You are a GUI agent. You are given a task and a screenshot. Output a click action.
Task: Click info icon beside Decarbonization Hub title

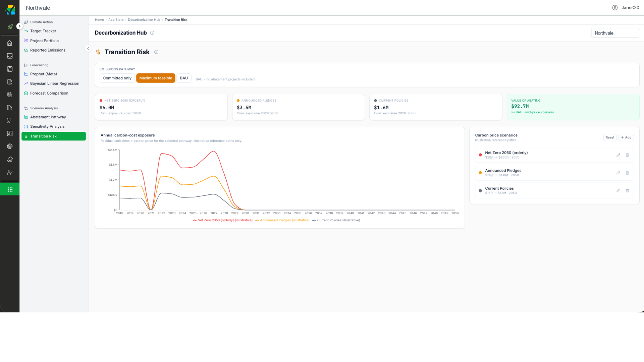coord(152,33)
